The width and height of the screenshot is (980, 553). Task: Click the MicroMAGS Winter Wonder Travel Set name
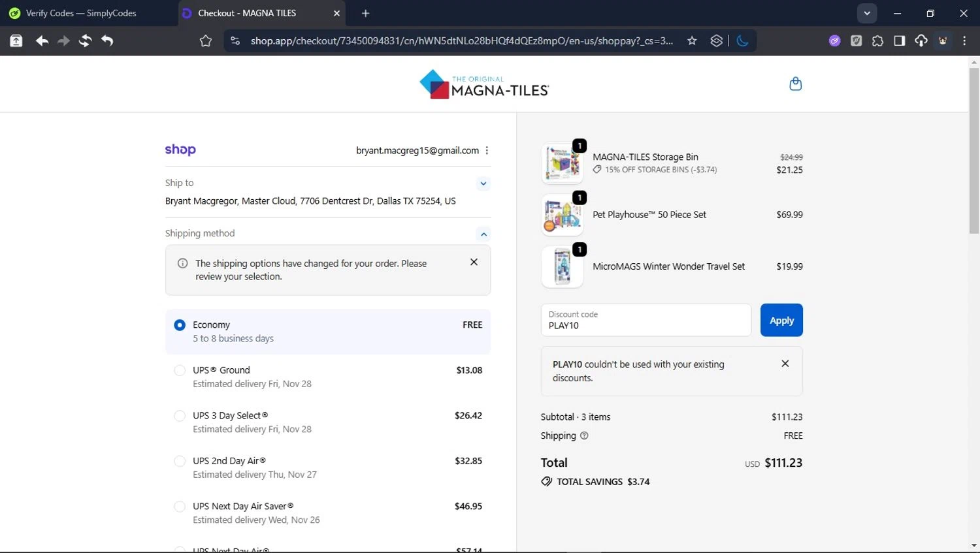pyautogui.click(x=668, y=266)
